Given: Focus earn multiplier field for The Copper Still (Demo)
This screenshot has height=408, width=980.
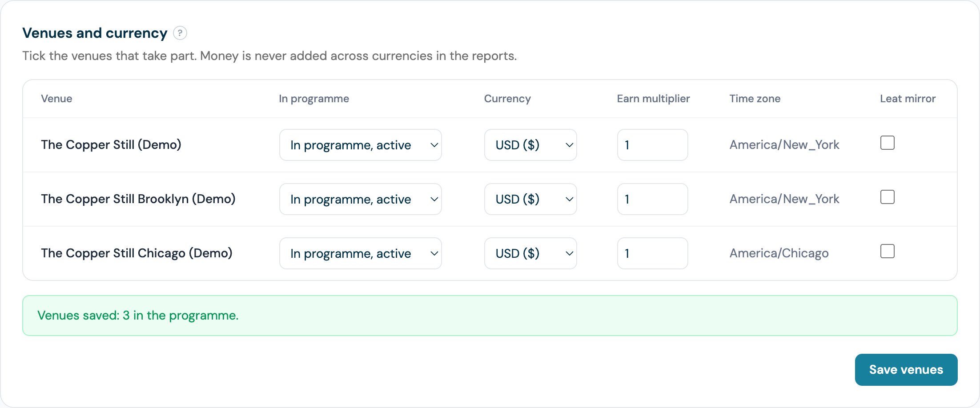Looking at the screenshot, I should point(652,145).
